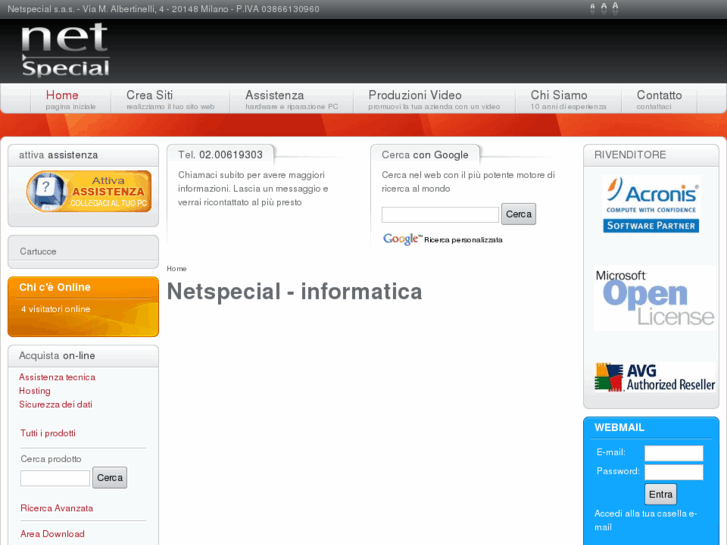The width and height of the screenshot is (727, 545).
Task: Open the Sicurezza dei dati link
Action: coord(56,404)
